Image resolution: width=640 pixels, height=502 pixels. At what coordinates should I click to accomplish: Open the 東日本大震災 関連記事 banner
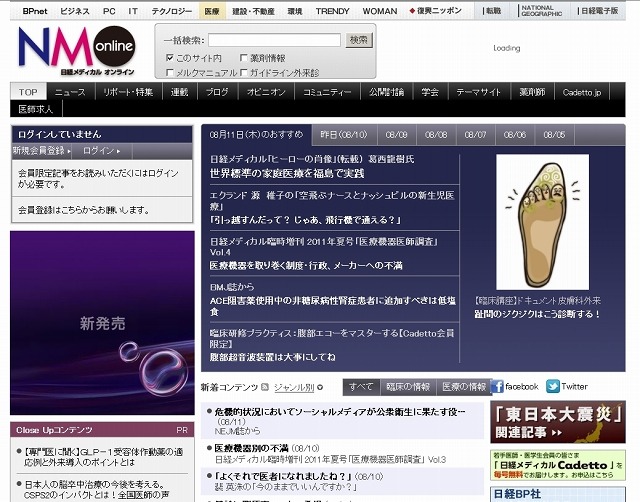(x=558, y=422)
